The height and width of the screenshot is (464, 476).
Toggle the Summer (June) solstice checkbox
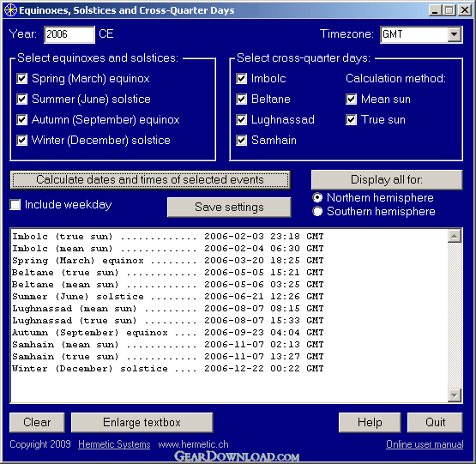tap(21, 99)
